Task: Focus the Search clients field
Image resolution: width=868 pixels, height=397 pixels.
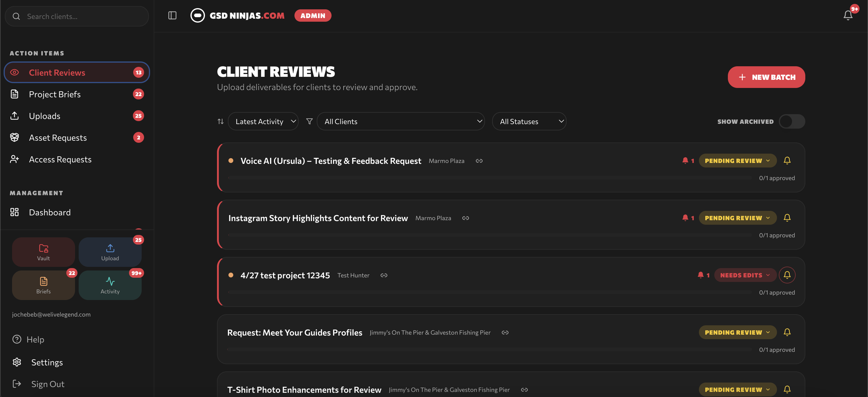Action: 77,16
